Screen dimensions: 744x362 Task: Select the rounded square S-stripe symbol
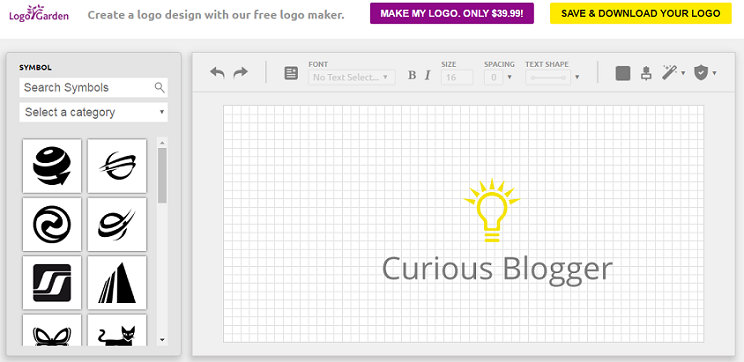52,283
